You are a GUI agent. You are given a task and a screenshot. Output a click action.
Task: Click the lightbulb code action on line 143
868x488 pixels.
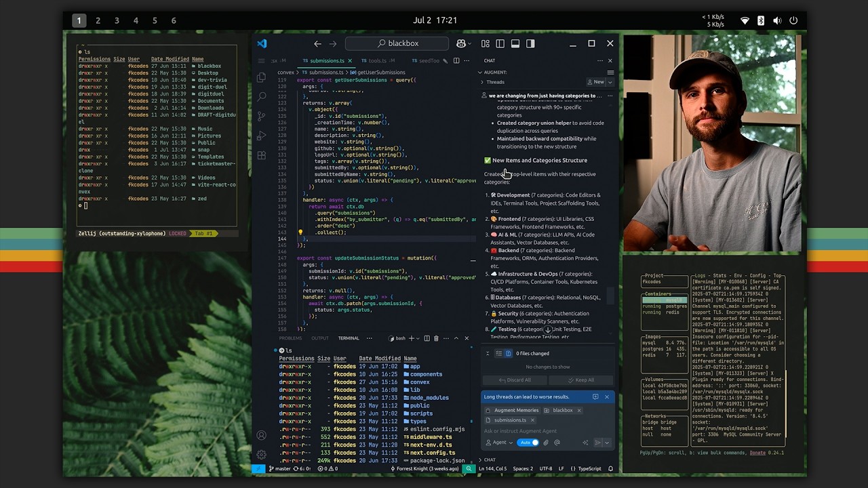coord(300,232)
